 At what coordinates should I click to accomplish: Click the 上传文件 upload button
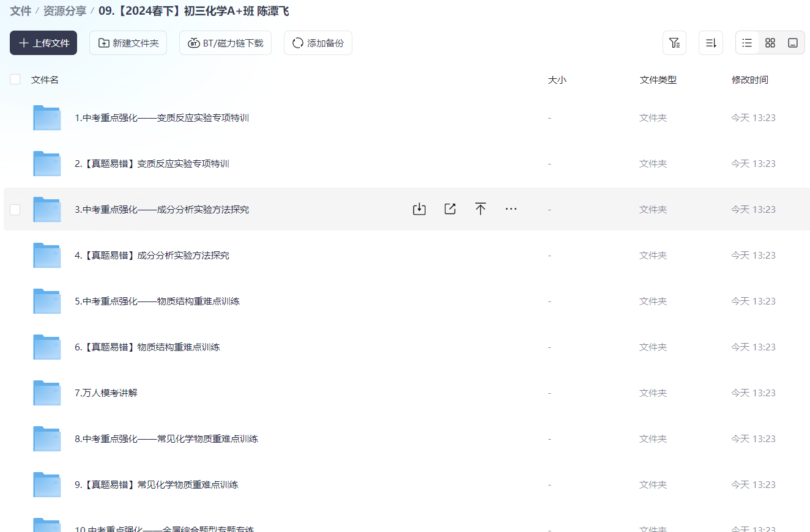pyautogui.click(x=43, y=43)
